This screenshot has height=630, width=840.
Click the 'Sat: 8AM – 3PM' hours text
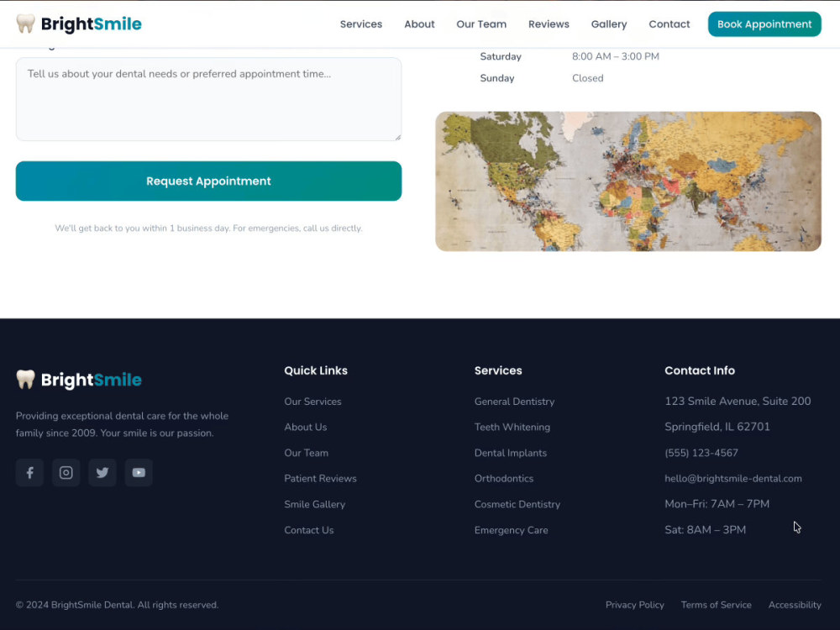click(705, 530)
